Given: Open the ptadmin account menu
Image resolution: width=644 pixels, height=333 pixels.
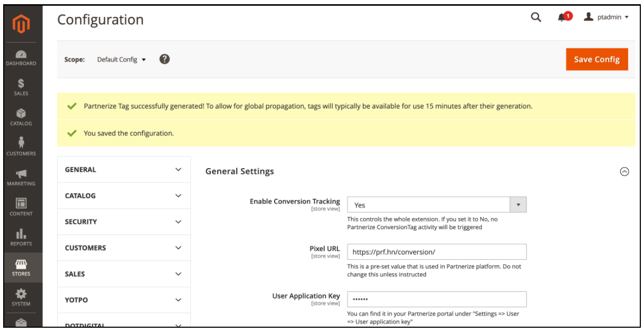Looking at the screenshot, I should (x=607, y=17).
